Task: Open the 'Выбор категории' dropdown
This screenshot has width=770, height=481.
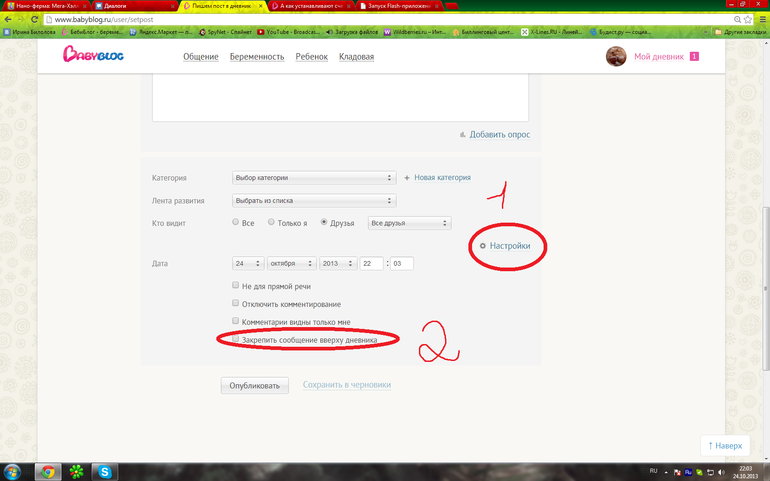Action: (x=313, y=178)
